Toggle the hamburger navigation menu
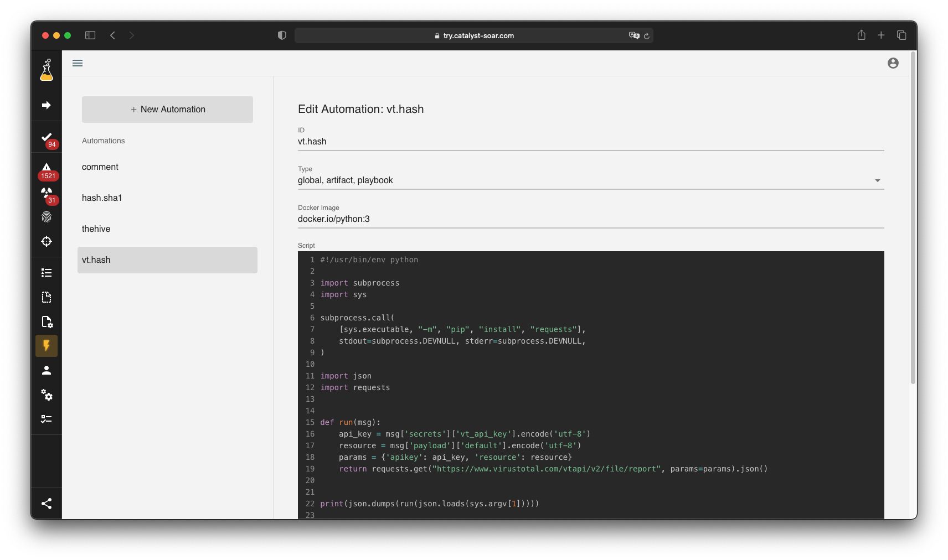This screenshot has height=560, width=948. (78, 63)
